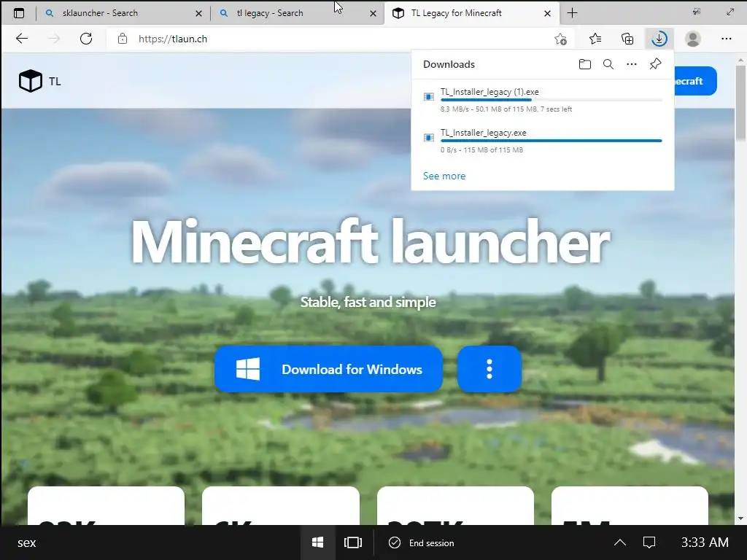The width and height of the screenshot is (747, 560).
Task: Click the TL cube logo
Action: coord(31,81)
